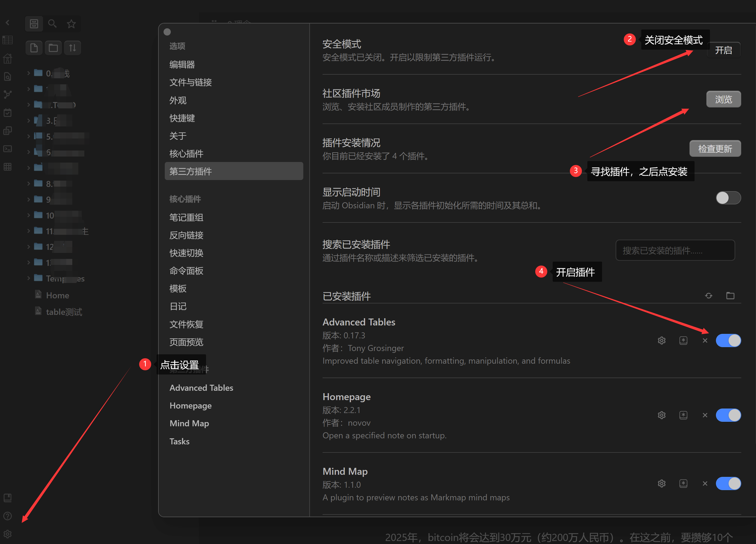Open plugins folder icon
This screenshot has width=756, height=544.
coord(730,296)
